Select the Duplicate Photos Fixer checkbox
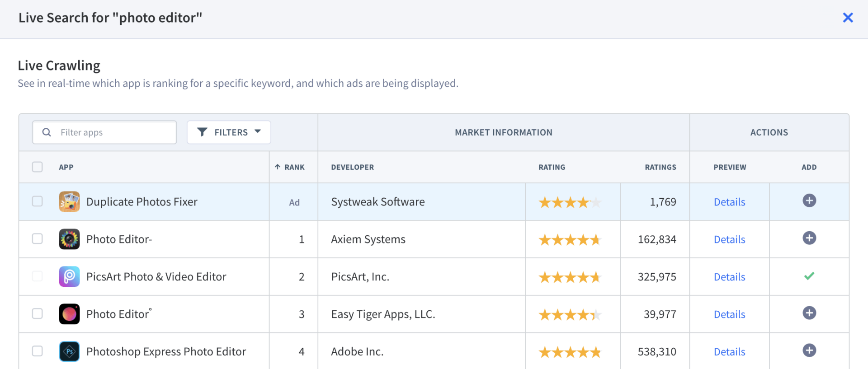The height and width of the screenshot is (369, 868). (38, 201)
